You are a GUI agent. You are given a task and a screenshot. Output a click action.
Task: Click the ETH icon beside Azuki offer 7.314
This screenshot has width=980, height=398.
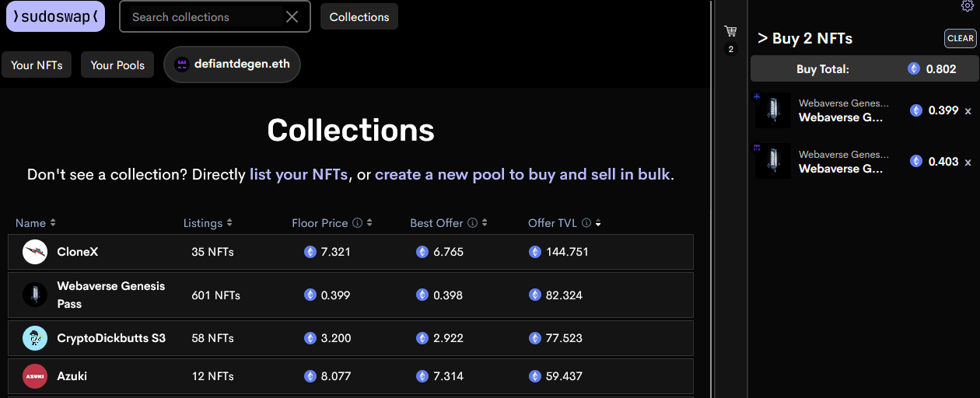[x=422, y=376]
